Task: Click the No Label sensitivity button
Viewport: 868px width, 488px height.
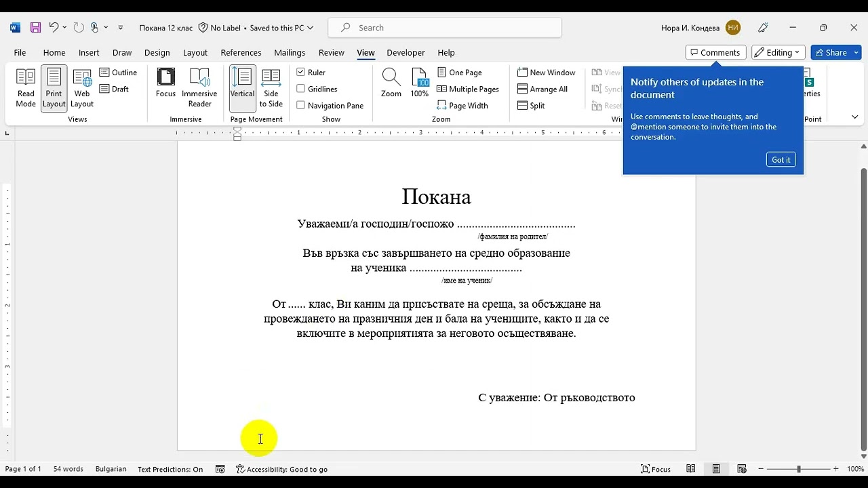Action: (219, 28)
